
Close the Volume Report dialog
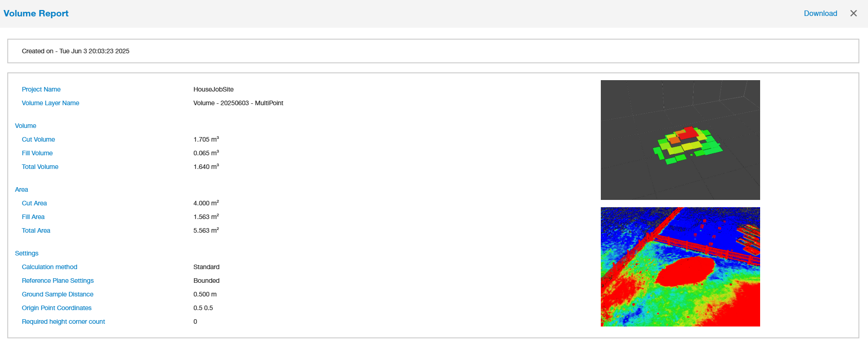853,13
